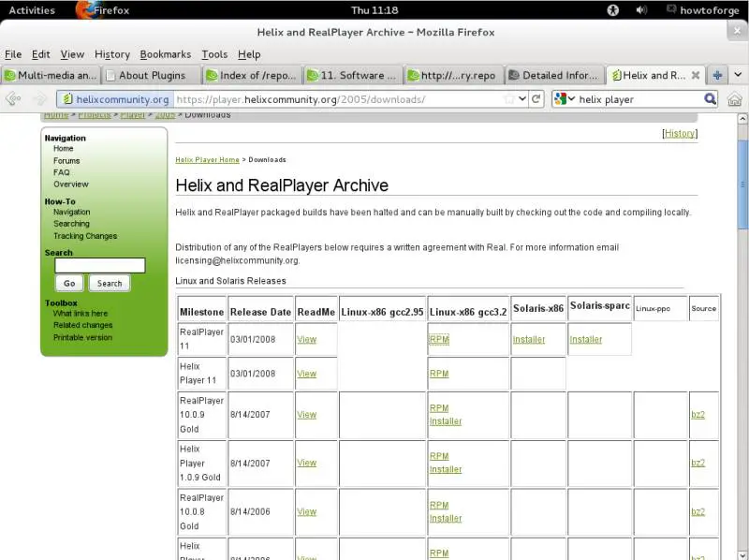Open View ReadMe for Helix Player 1.0.9 Gold

307,463
